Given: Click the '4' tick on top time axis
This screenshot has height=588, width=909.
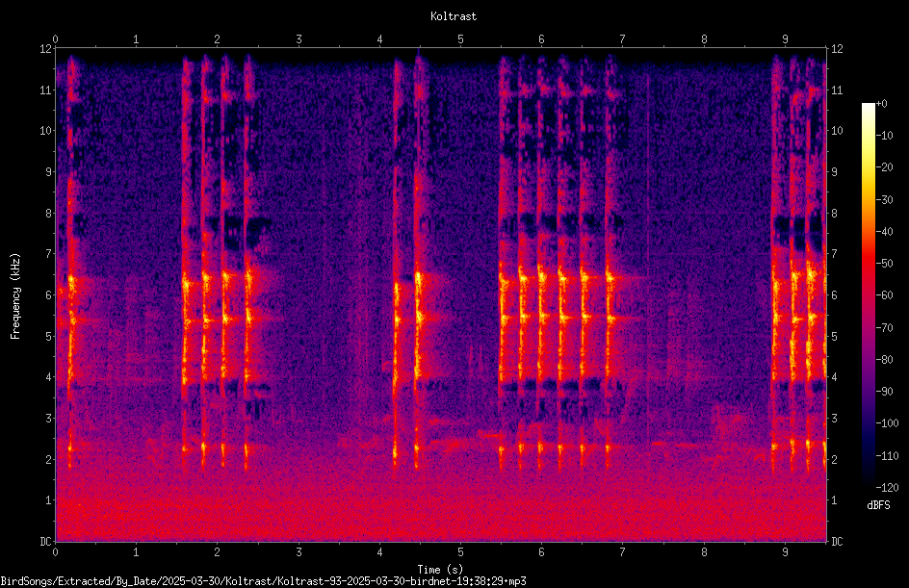Looking at the screenshot, I should pyautogui.click(x=379, y=39).
